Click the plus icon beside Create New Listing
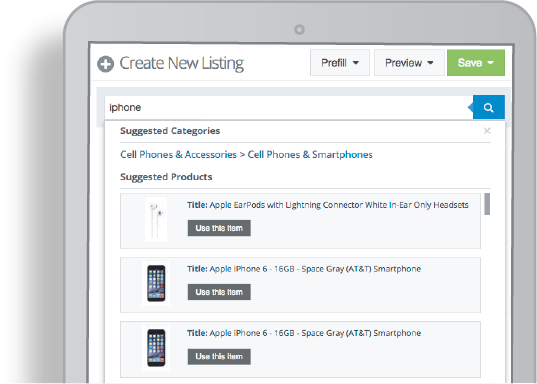Screen dimensions: 537x384 (105, 64)
